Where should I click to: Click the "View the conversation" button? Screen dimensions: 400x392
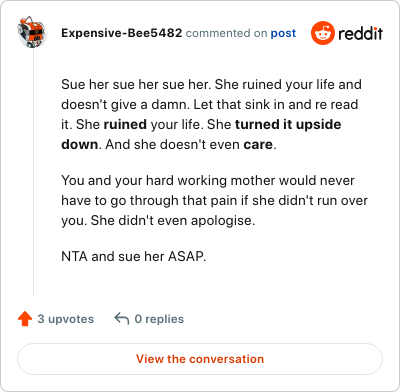[200, 359]
